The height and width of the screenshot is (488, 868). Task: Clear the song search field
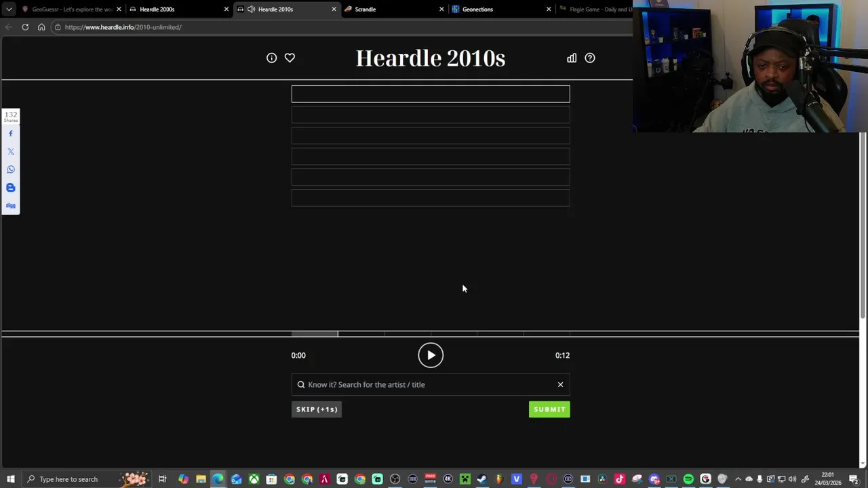pyautogui.click(x=560, y=384)
